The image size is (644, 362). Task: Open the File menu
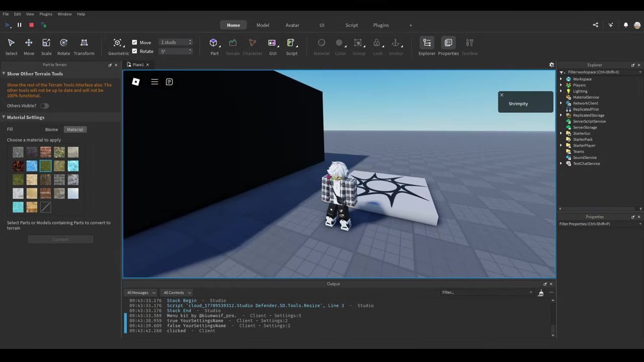click(6, 14)
